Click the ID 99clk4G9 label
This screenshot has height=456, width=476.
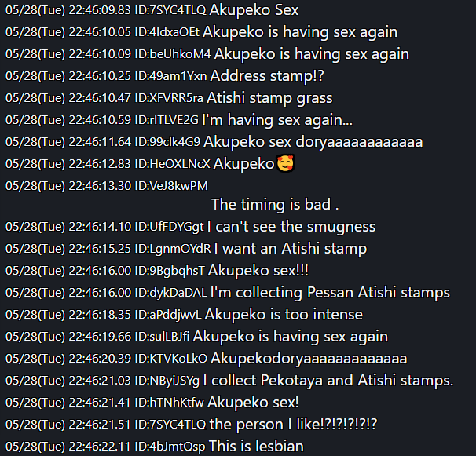point(167,142)
